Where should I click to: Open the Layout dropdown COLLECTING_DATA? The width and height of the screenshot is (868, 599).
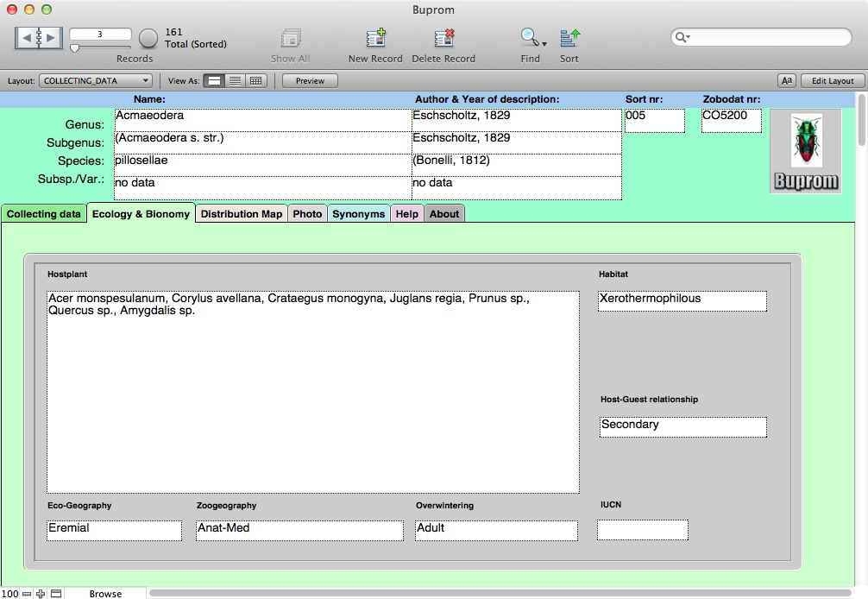(96, 81)
